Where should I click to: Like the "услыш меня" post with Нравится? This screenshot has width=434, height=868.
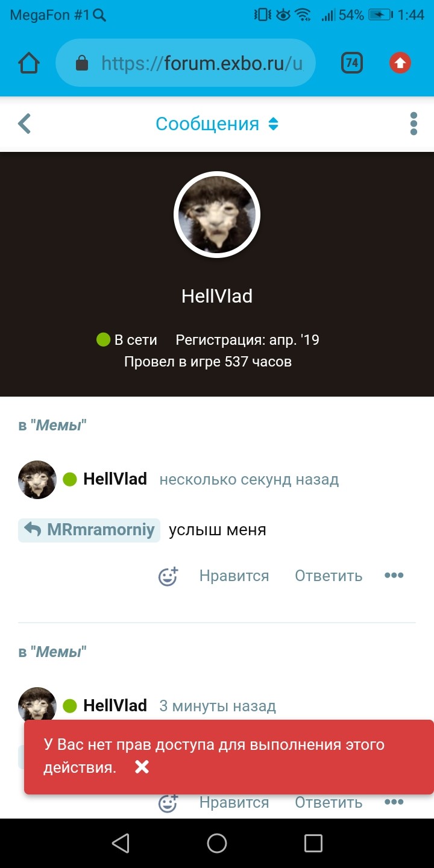coord(234,576)
